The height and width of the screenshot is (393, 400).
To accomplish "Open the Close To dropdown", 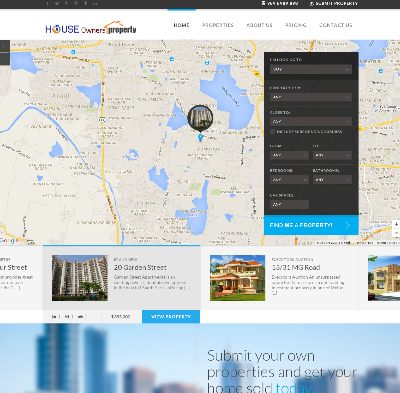I will 311,121.
